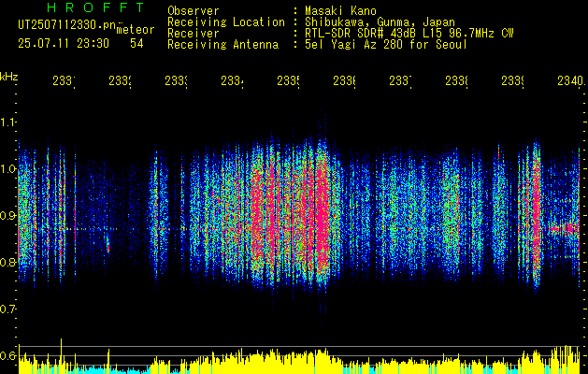Click the green HROFFT title

coord(96,7)
